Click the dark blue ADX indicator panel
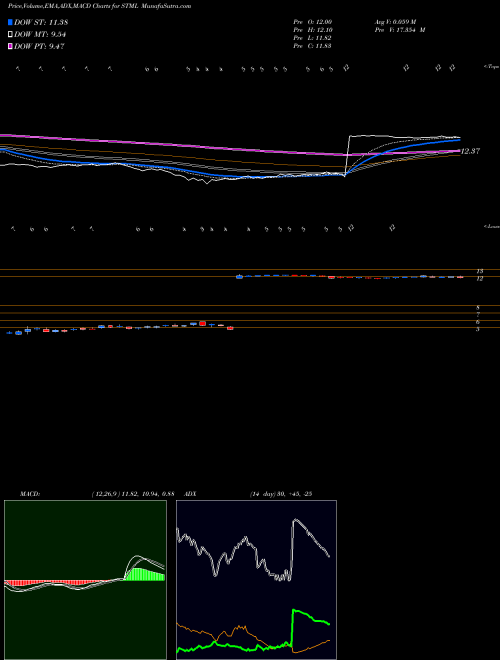The image size is (500, 660). pos(256,580)
